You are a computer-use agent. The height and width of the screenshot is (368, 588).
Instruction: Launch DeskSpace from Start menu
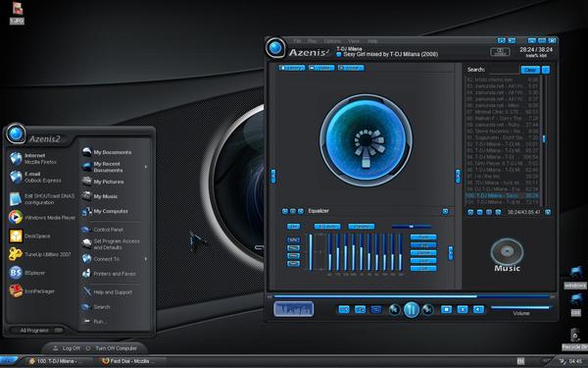(x=30, y=236)
